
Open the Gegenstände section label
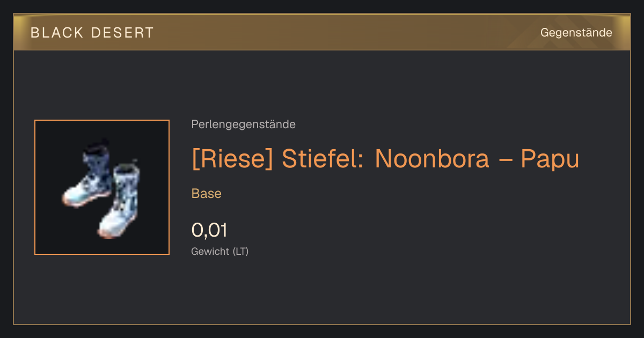pos(576,33)
